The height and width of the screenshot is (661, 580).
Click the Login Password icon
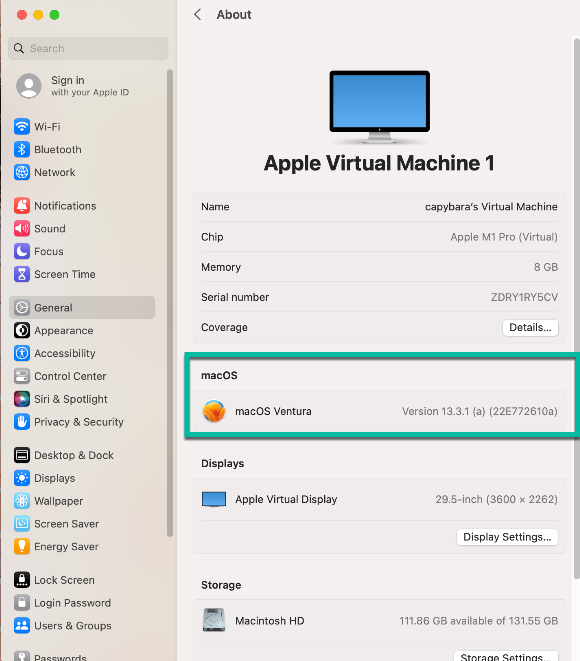[x=21, y=603]
